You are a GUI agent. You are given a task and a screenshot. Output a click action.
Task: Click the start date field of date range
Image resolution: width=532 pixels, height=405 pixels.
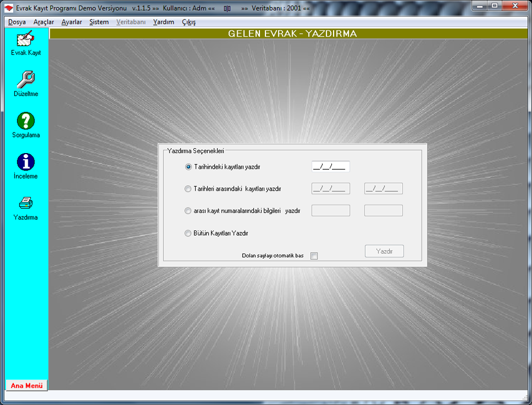pyautogui.click(x=330, y=189)
